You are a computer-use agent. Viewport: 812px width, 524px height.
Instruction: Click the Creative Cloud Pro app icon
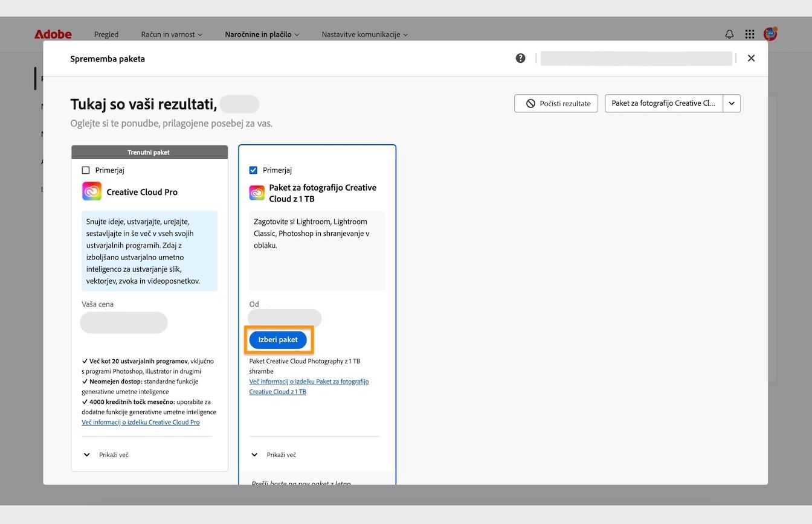pos(92,191)
